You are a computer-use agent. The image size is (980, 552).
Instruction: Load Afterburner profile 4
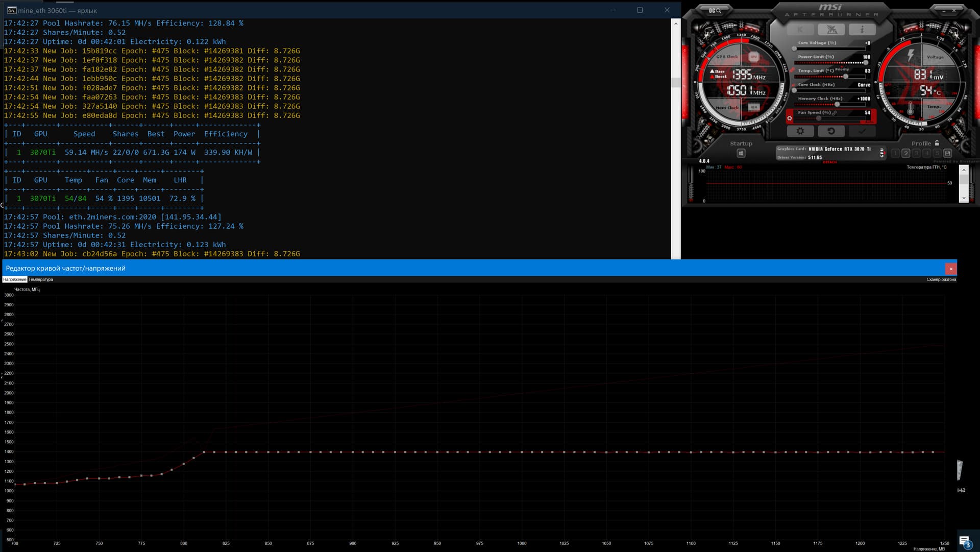pos(926,153)
